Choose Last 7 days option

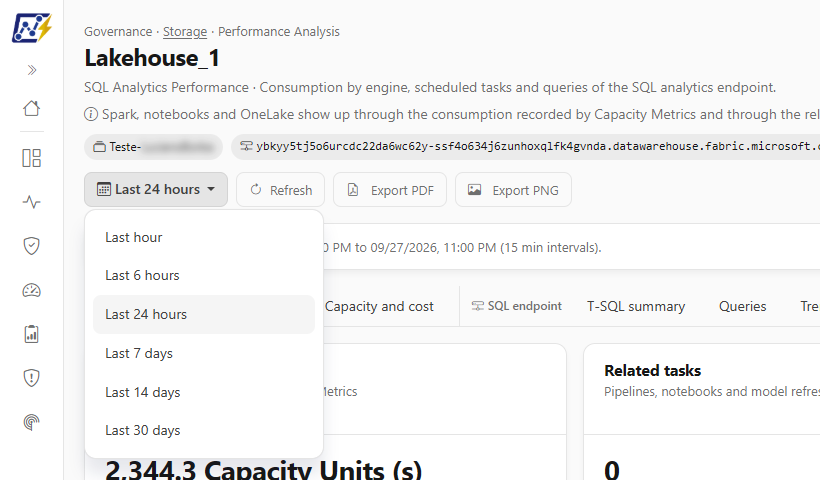pos(203,353)
